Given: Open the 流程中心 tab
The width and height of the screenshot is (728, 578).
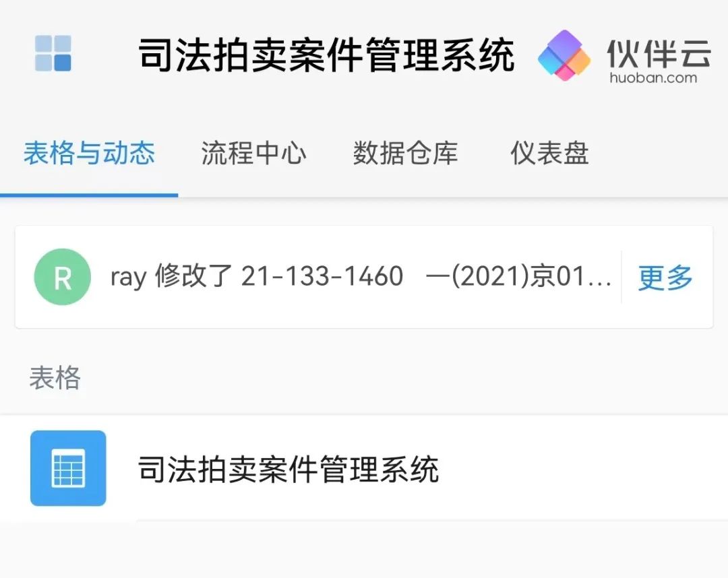Looking at the screenshot, I should (253, 154).
